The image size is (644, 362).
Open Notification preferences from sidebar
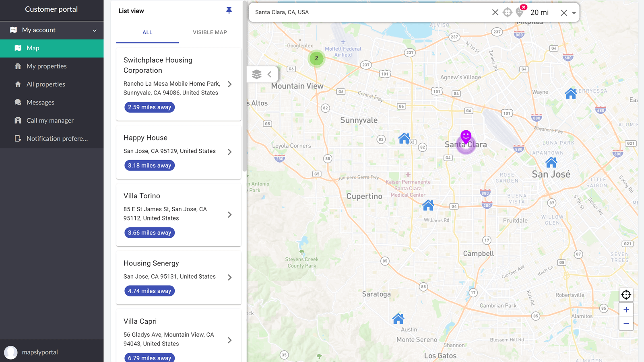pos(57,138)
